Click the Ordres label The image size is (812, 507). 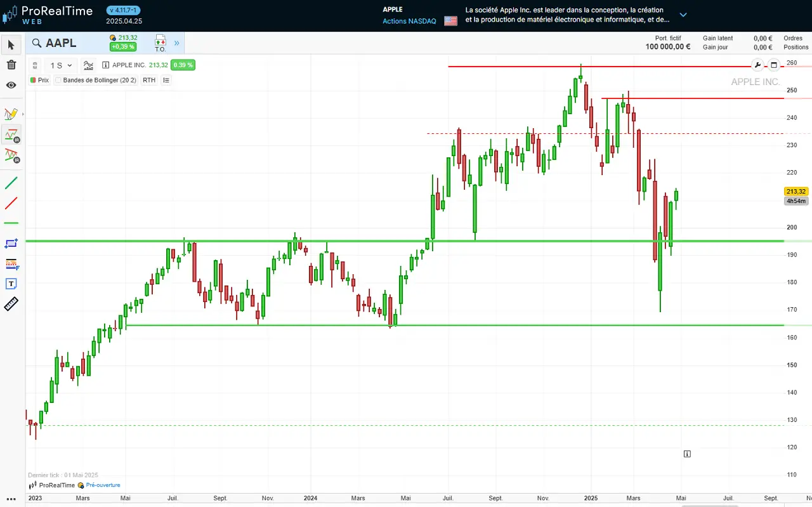[x=793, y=38]
